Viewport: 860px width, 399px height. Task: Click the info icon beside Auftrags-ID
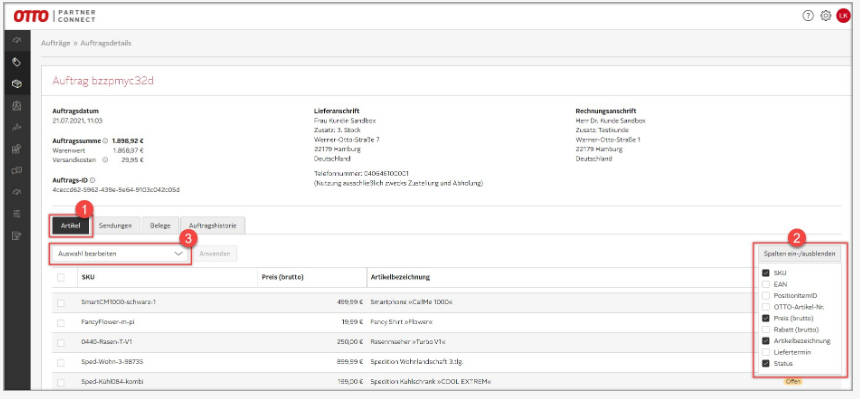tap(92, 179)
